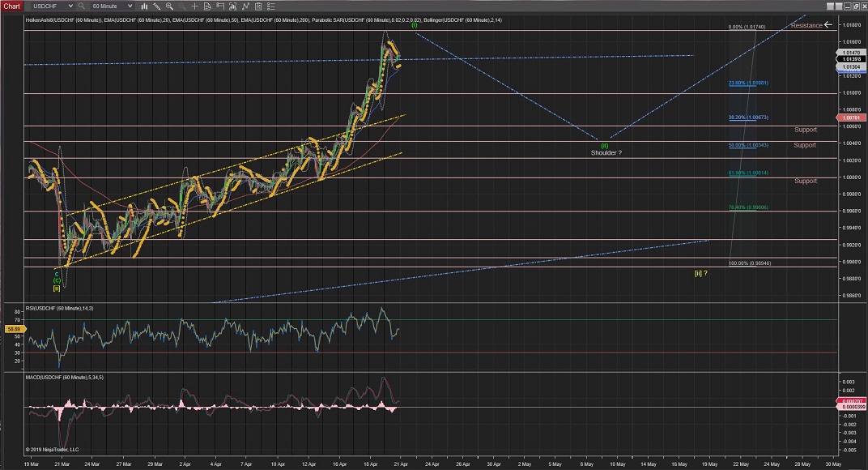This screenshot has width=868, height=470.
Task: Toggle the second window link button
Action: coord(839,6)
